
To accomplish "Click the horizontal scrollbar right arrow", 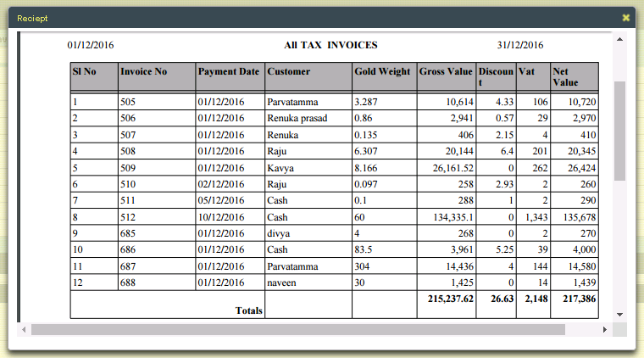I will pos(604,329).
